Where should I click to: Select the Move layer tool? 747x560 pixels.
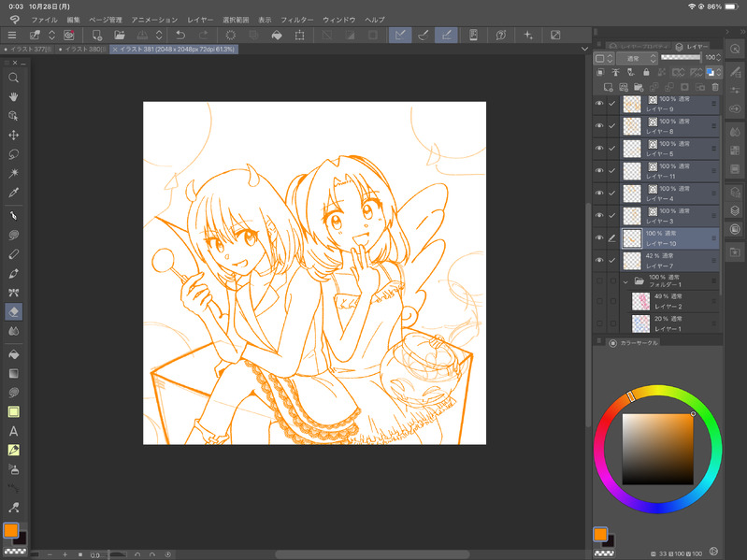(13, 135)
